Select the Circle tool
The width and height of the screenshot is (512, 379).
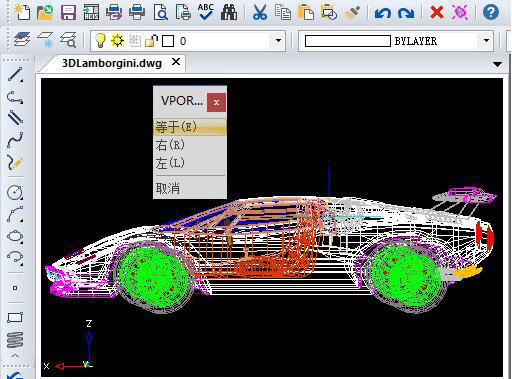coord(15,192)
